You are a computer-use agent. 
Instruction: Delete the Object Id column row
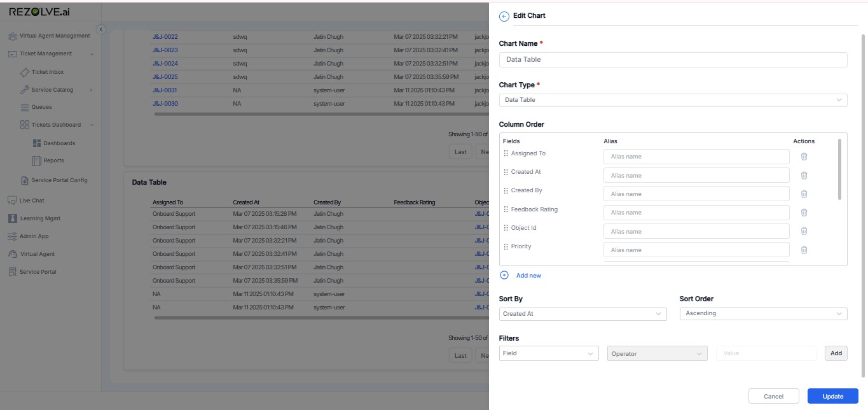point(804,231)
